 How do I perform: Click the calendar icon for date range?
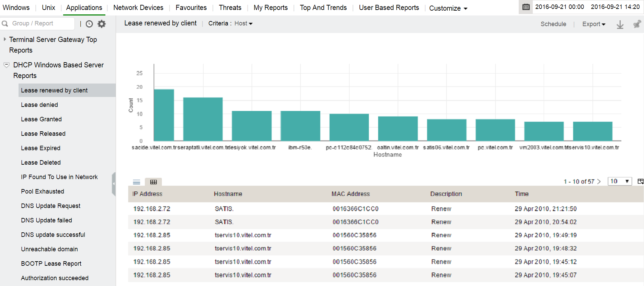click(526, 7)
